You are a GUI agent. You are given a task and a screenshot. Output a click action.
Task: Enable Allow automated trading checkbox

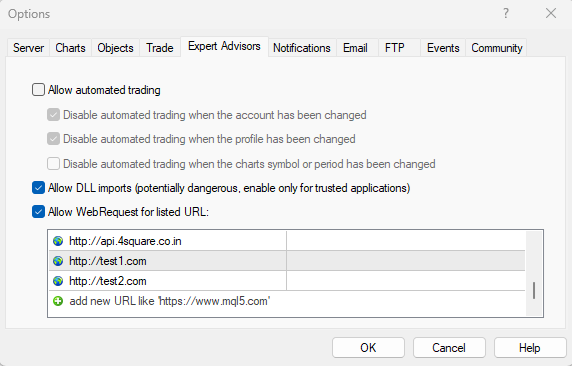click(38, 90)
